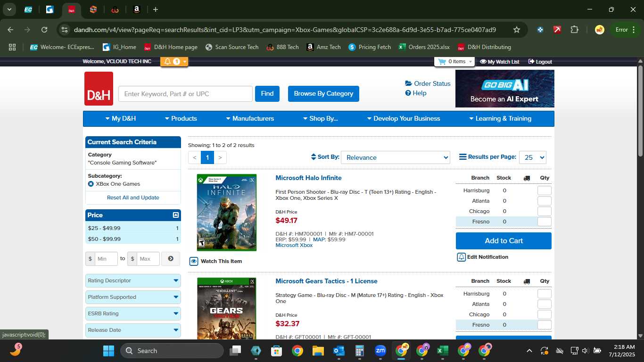Select page 1 in pagination

pos(207,157)
